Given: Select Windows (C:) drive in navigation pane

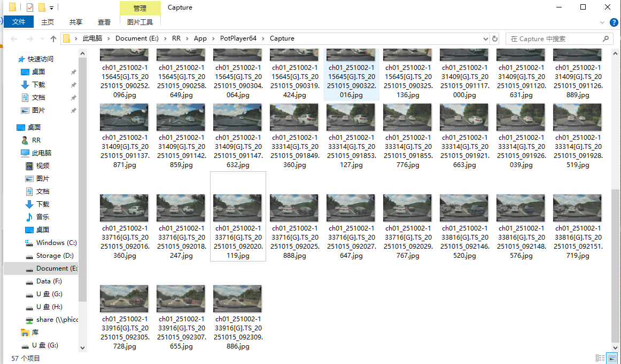Looking at the screenshot, I should coord(56,243).
